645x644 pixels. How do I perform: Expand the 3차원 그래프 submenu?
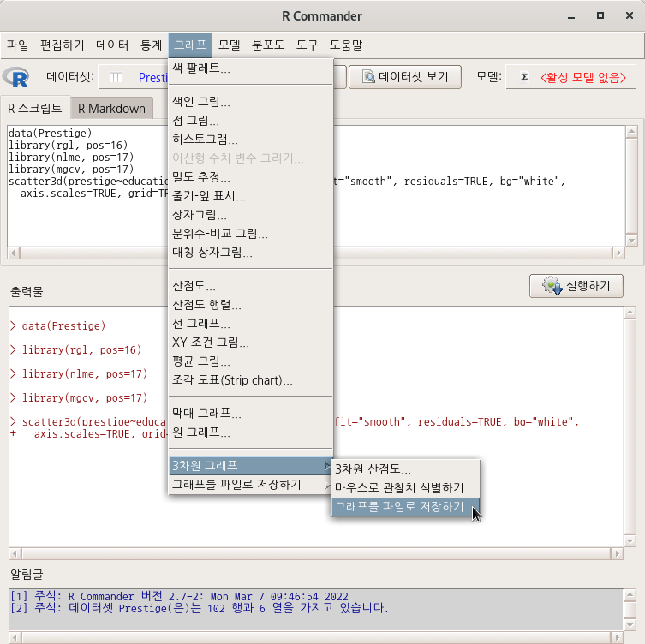click(250, 466)
